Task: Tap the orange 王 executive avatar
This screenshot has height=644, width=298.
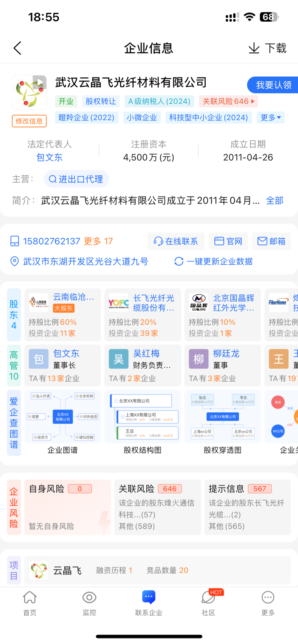Action: pos(279,359)
